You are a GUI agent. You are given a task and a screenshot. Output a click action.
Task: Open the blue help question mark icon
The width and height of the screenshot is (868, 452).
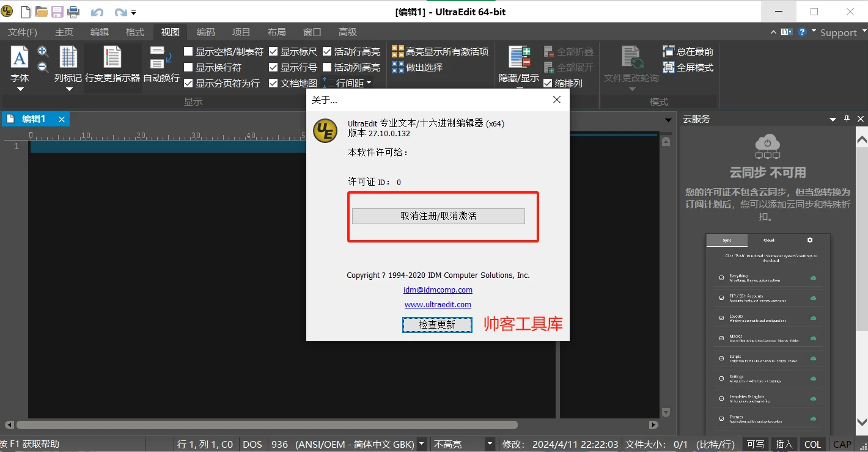(x=803, y=32)
